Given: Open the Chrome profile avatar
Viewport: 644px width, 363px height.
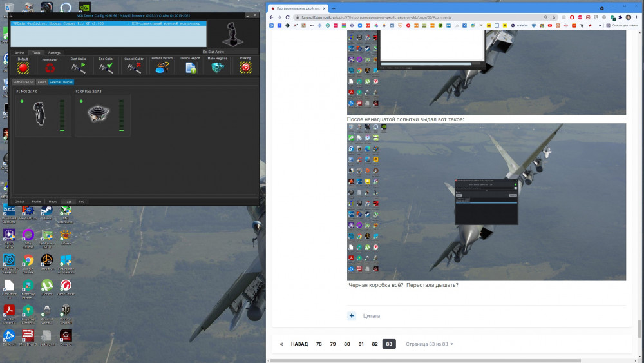Looking at the screenshot, I should pos(629,17).
